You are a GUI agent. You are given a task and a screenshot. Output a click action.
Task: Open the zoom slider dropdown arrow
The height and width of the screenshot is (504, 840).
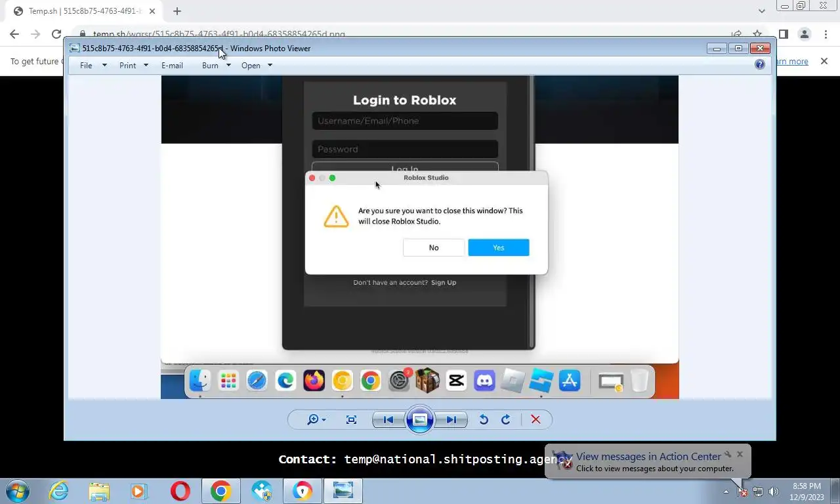(x=324, y=420)
